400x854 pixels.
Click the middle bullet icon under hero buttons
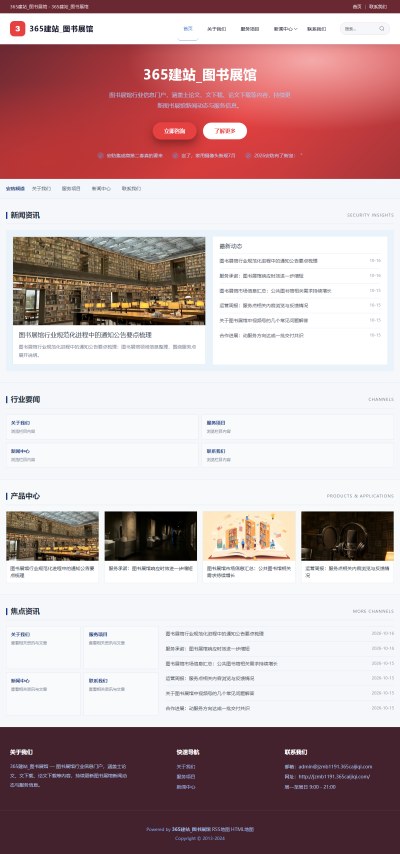(175, 156)
